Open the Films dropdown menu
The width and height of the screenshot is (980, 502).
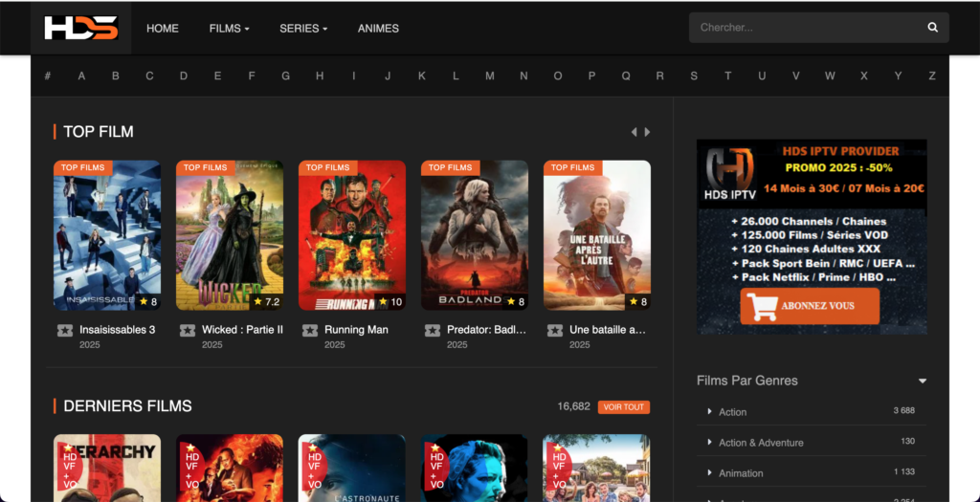click(229, 29)
